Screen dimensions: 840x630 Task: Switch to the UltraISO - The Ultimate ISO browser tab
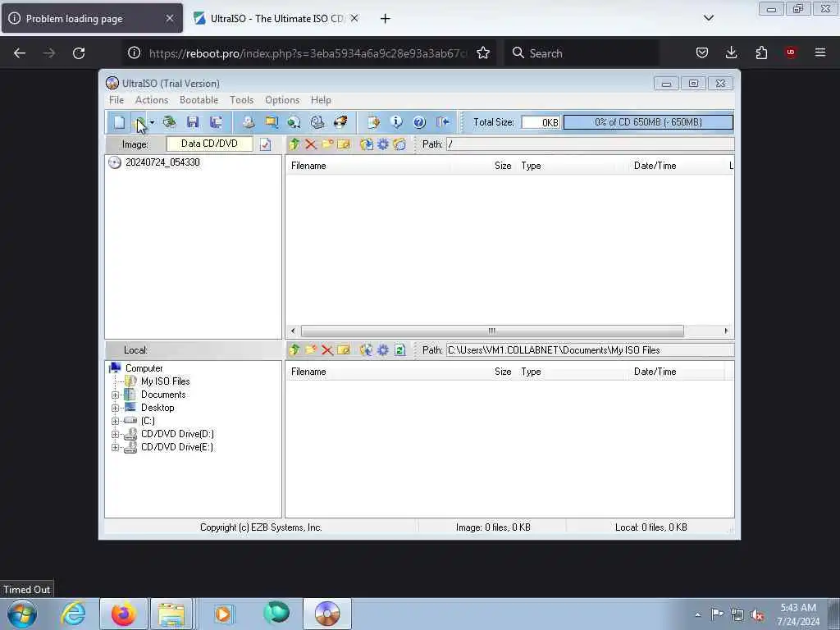point(276,18)
